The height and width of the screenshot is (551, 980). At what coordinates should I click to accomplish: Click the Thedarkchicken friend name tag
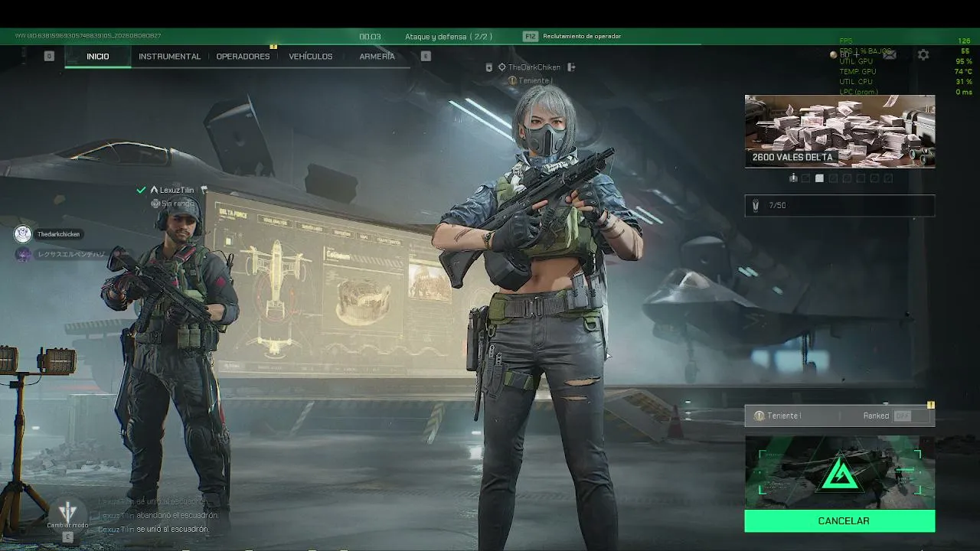[x=59, y=234]
